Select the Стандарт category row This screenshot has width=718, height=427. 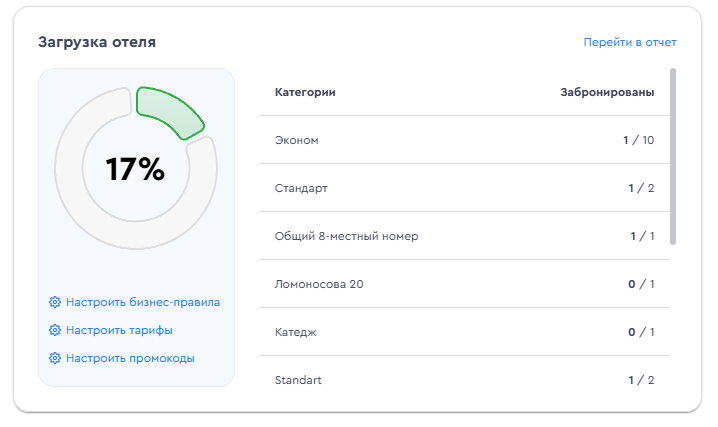464,188
